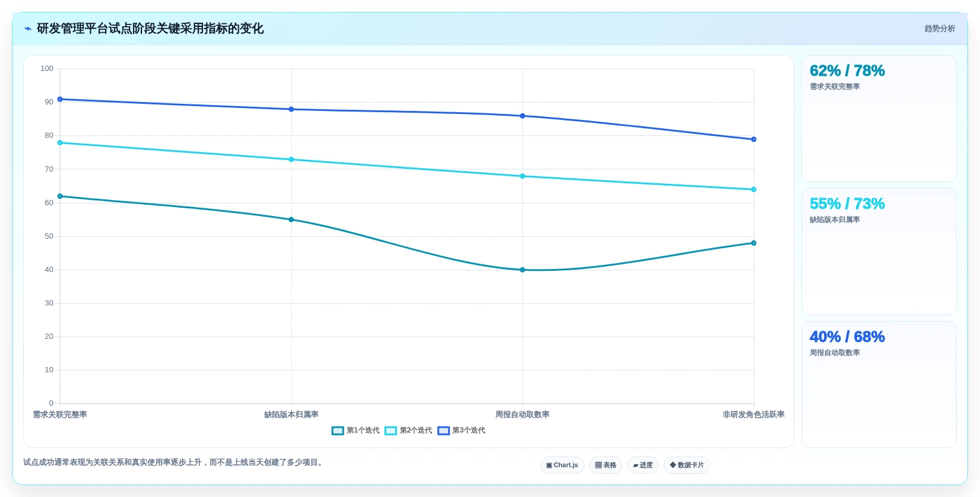The width and height of the screenshot is (980, 497).
Task: Click the 第1个迭代 legend color box
Action: pyautogui.click(x=338, y=431)
